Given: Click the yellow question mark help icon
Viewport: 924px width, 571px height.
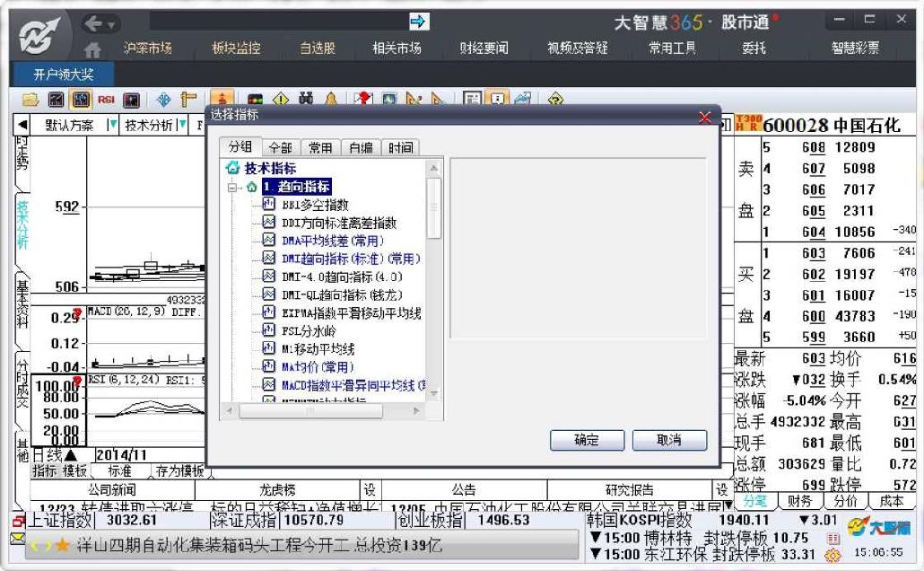Looking at the screenshot, I should tap(555, 99).
